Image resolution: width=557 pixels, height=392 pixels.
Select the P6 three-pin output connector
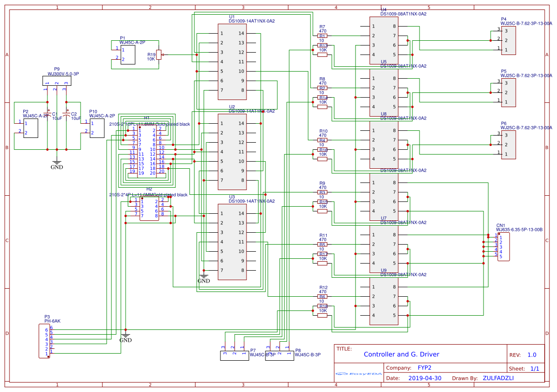[508, 145]
